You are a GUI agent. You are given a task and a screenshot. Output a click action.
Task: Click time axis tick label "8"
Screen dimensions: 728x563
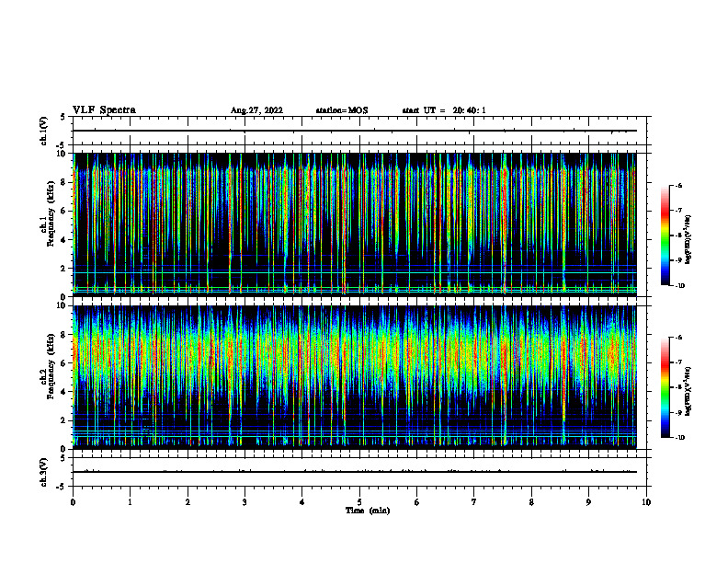click(x=531, y=502)
